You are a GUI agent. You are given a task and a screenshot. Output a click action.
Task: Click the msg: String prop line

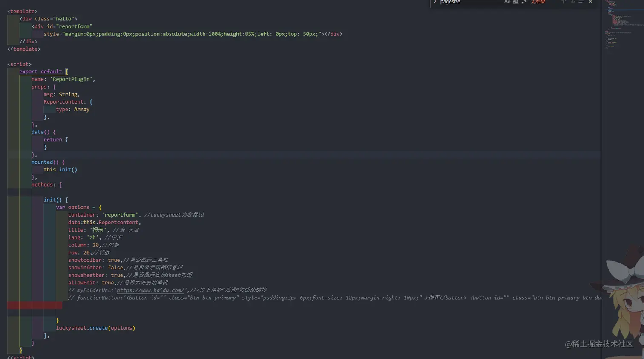click(62, 94)
